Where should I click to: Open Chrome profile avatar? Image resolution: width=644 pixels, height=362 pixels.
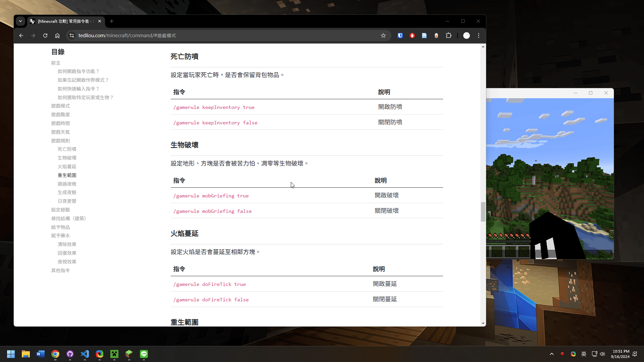click(x=467, y=36)
